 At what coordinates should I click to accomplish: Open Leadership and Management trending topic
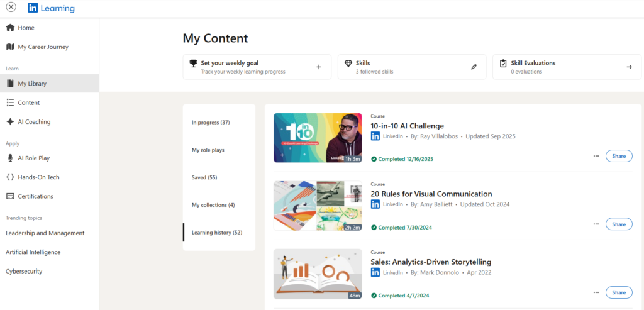pyautogui.click(x=45, y=233)
